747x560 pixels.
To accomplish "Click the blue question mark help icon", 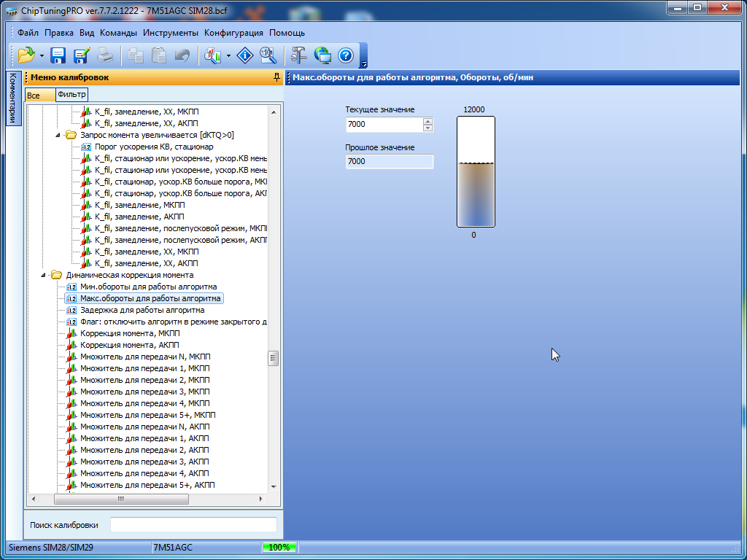I will pos(346,55).
